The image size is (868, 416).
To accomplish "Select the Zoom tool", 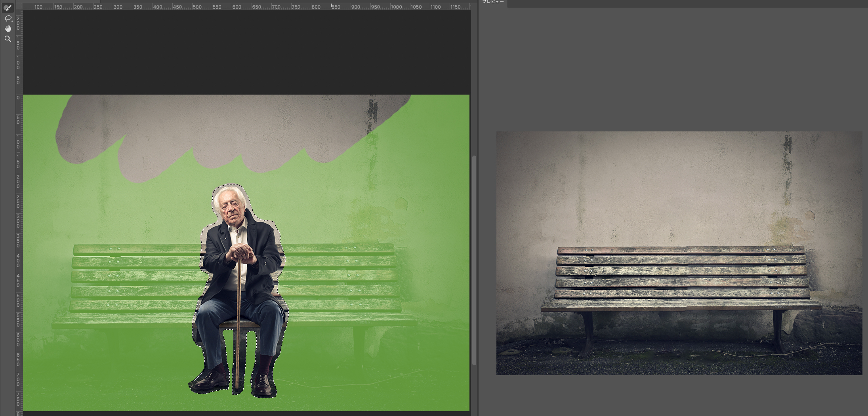I will coord(8,39).
